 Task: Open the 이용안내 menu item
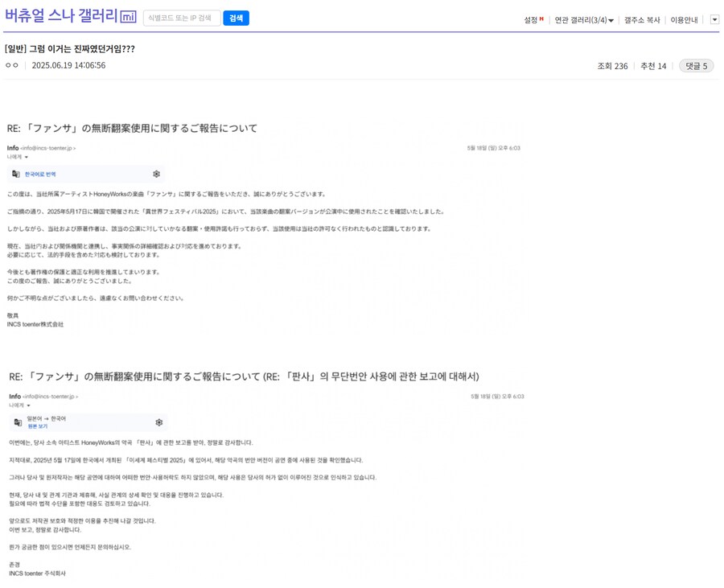tap(684, 20)
